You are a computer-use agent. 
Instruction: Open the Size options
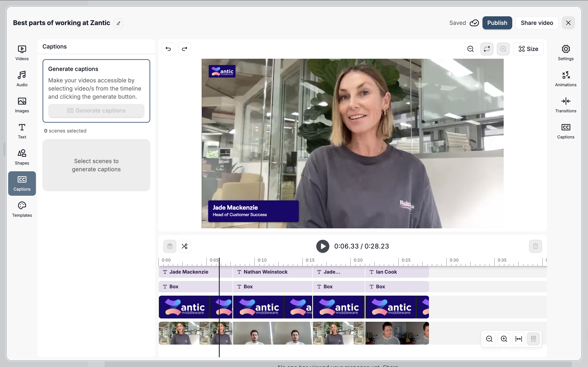pos(528,49)
